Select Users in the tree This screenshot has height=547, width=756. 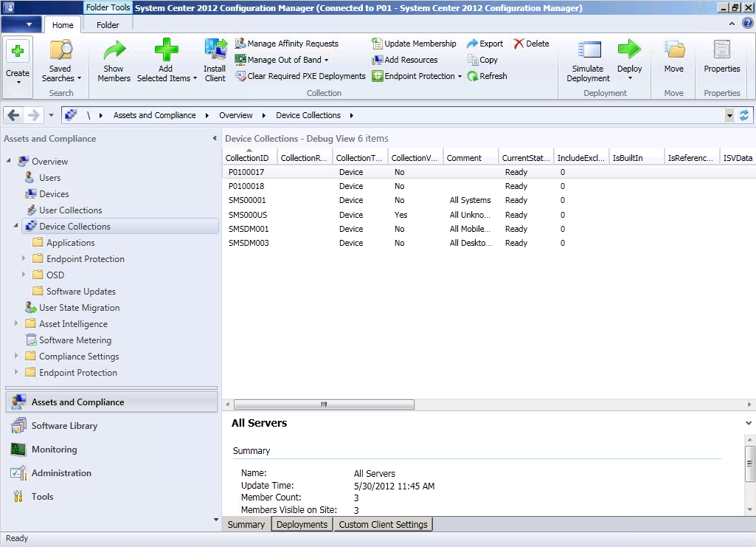pos(49,177)
